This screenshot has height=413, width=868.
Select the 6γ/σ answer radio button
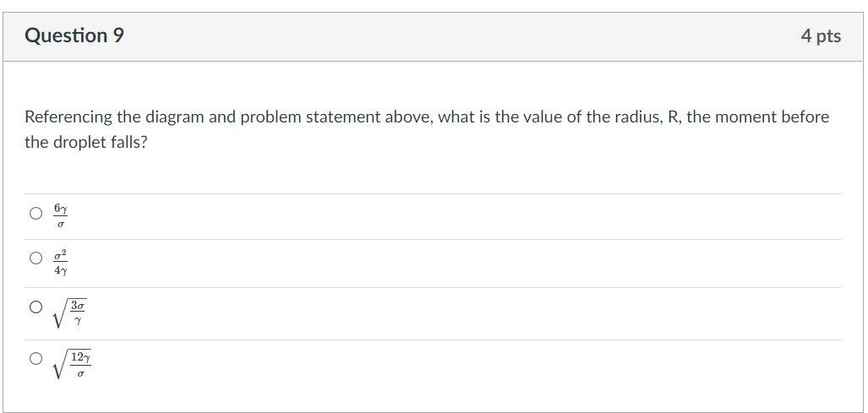tap(35, 215)
